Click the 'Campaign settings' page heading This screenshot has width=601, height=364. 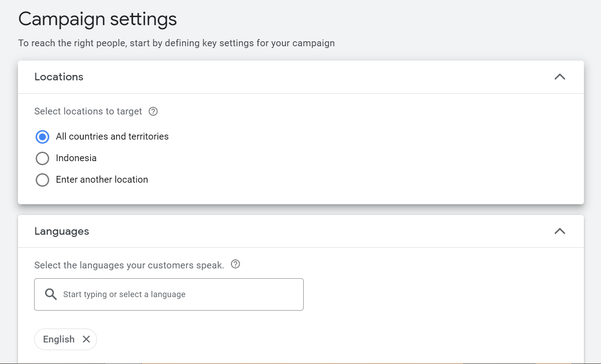[x=97, y=19]
